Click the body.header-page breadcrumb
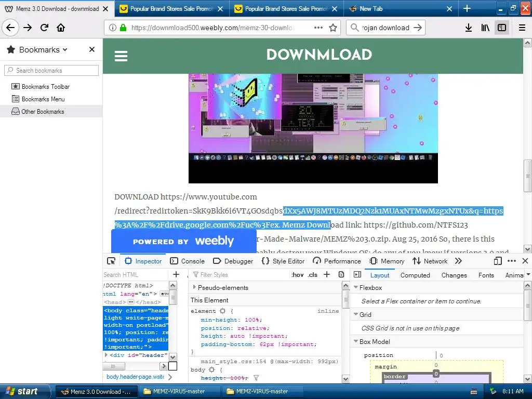This screenshot has height=399, width=532. 136,377
